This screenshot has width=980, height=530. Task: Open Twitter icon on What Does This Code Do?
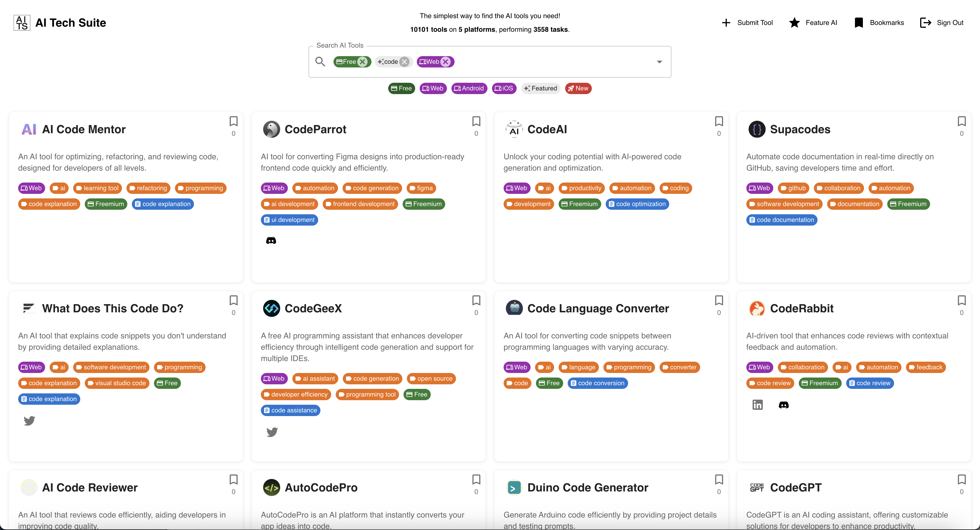29,421
